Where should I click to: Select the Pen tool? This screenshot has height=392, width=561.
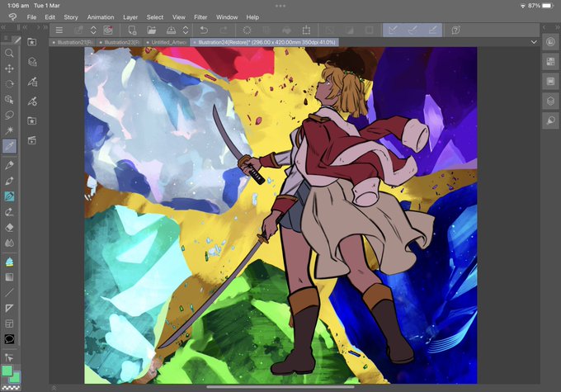(x=9, y=165)
